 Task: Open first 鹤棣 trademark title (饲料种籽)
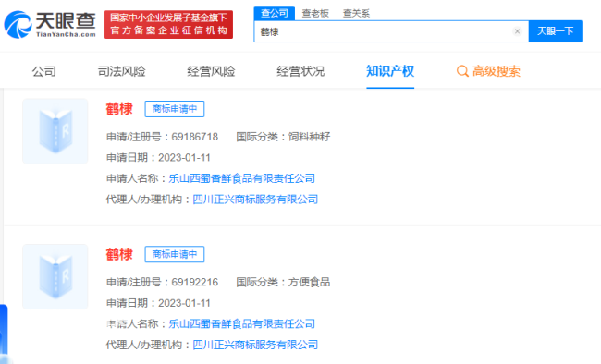(x=119, y=109)
